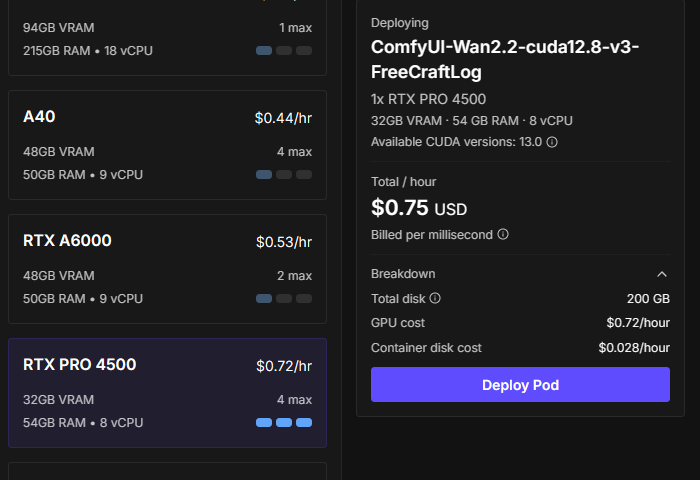Click 1 max on 94GB VRAM card

(295, 28)
